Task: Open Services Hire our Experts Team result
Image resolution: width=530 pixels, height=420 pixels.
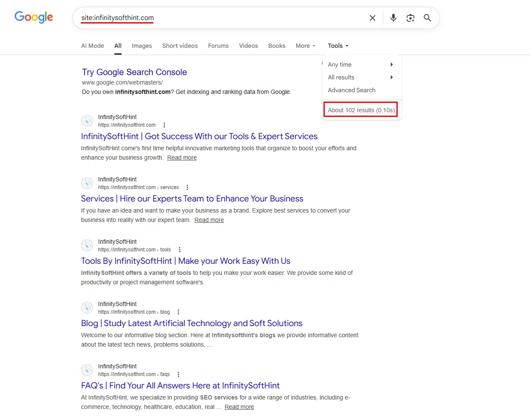Action: pyautogui.click(x=192, y=198)
